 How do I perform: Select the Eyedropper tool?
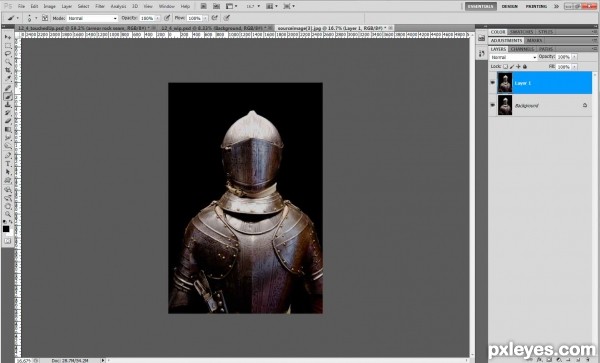(8, 79)
